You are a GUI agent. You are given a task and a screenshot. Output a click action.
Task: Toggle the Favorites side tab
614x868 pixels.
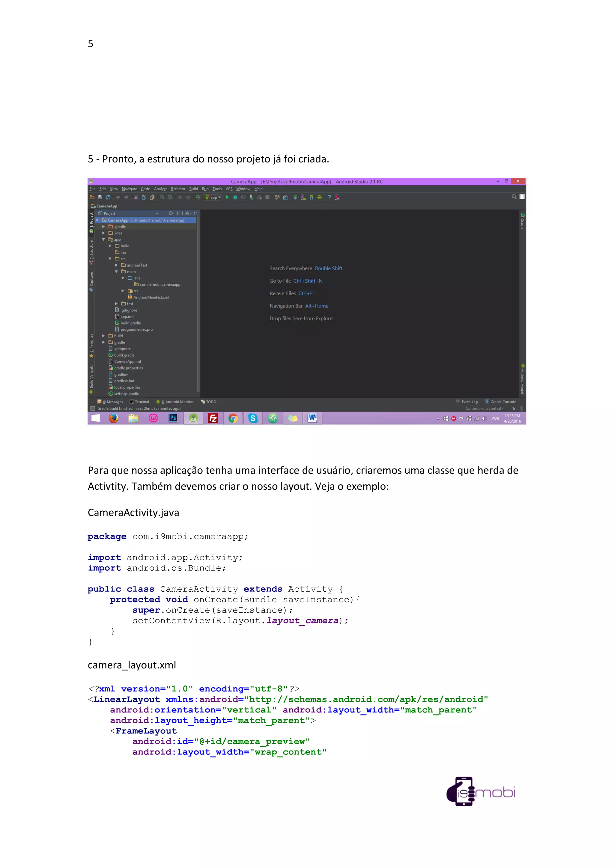click(91, 346)
